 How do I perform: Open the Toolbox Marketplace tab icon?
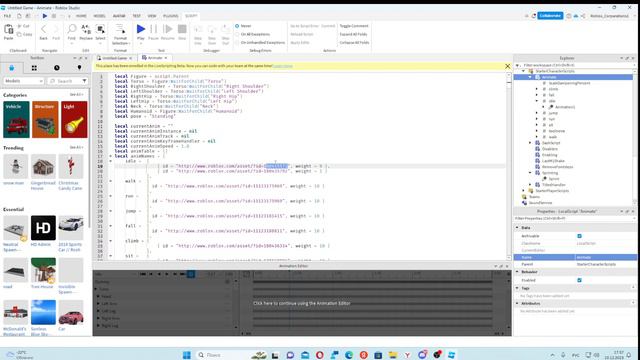(x=11, y=68)
